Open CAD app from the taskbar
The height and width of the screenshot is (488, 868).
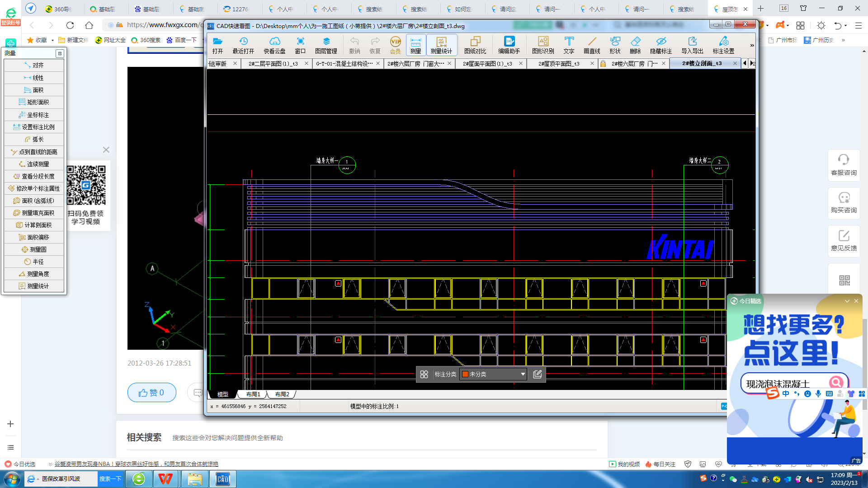(x=223, y=479)
